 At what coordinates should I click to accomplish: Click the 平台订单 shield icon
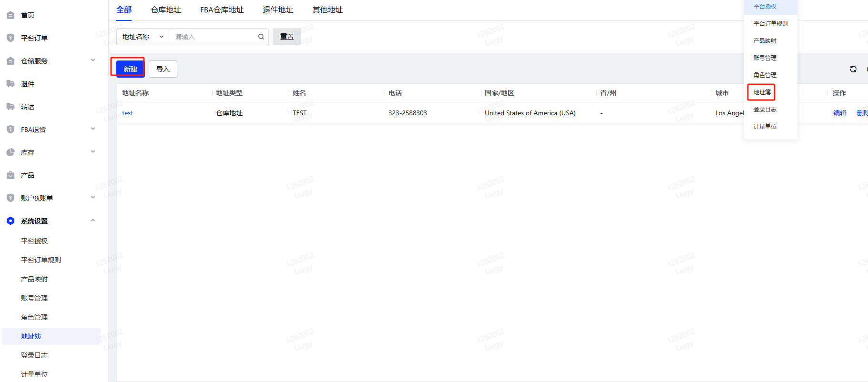(10, 38)
